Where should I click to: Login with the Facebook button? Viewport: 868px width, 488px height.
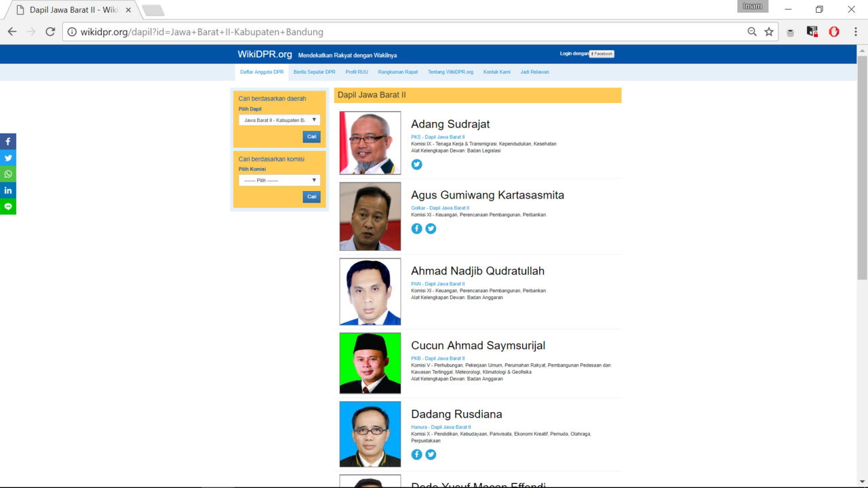point(601,54)
